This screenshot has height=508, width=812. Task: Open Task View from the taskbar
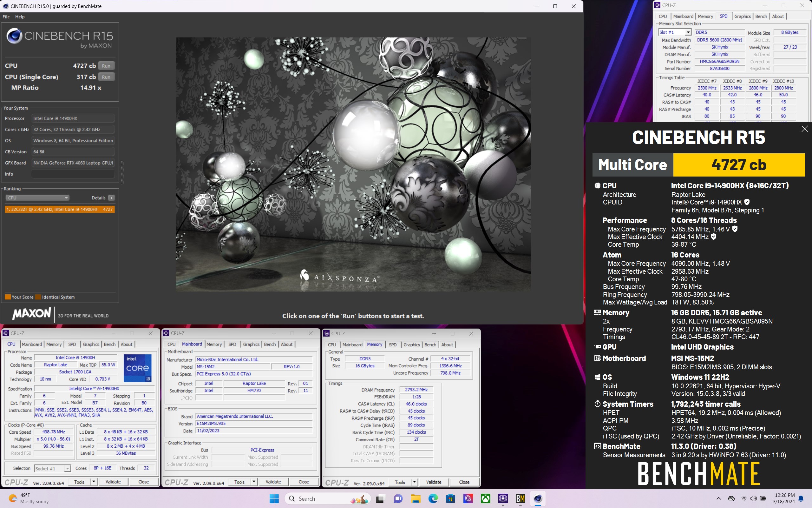pyautogui.click(x=380, y=498)
